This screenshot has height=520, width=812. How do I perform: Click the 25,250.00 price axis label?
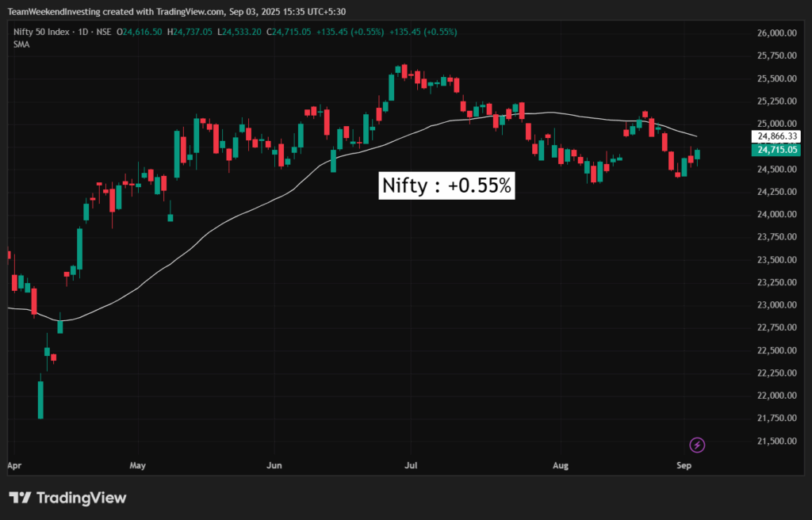pyautogui.click(x=777, y=101)
